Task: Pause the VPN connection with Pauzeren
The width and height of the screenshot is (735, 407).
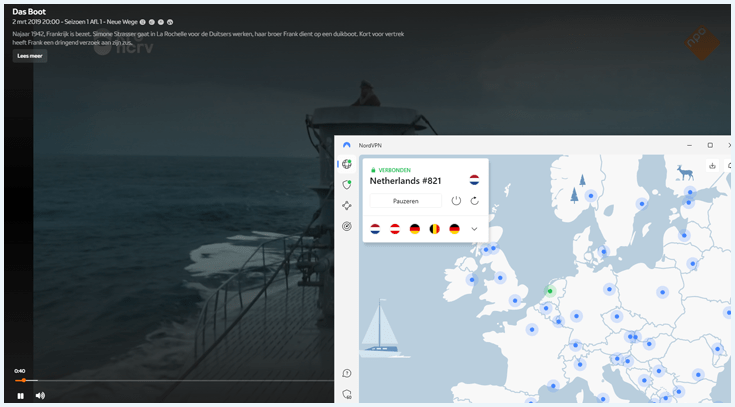Action: click(405, 201)
